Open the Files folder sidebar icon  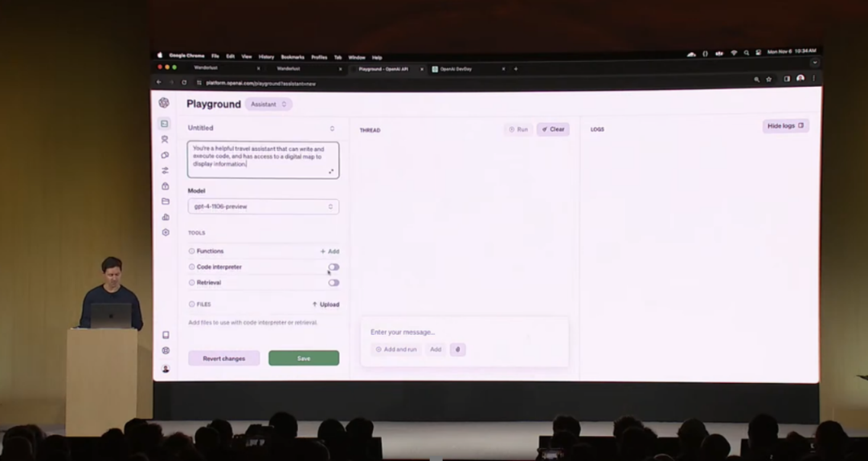click(x=165, y=202)
